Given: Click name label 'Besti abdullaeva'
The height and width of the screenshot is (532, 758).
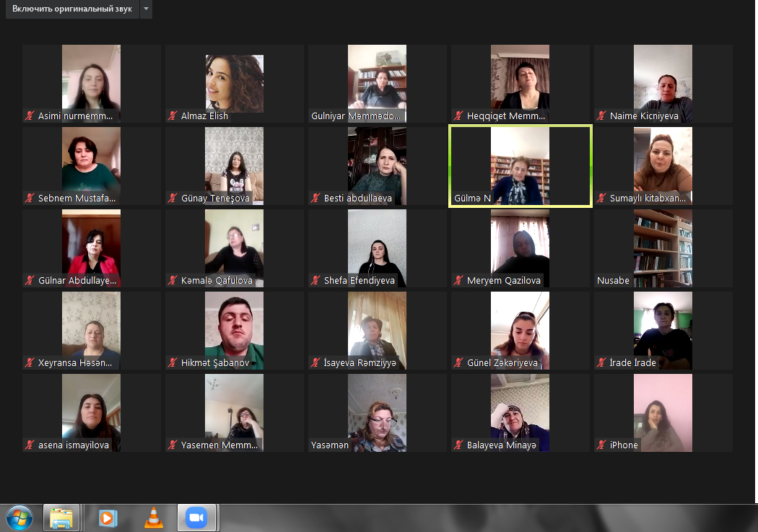Looking at the screenshot, I should point(358,198).
